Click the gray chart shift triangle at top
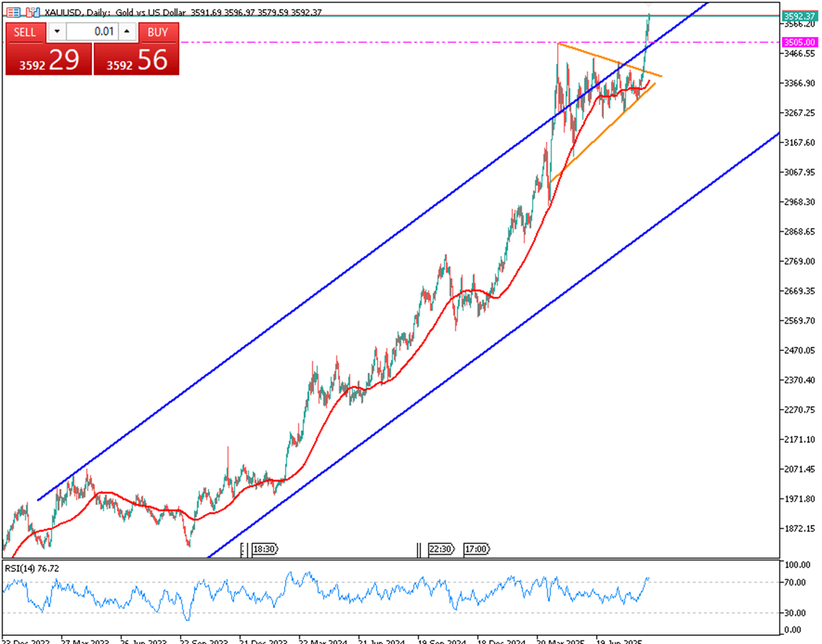 pyautogui.click(x=649, y=6)
